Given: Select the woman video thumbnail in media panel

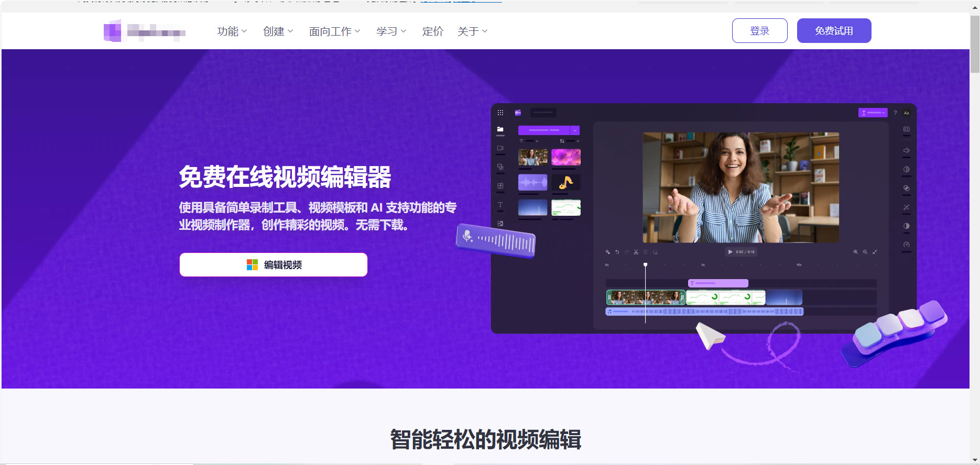Looking at the screenshot, I should coord(533,157).
